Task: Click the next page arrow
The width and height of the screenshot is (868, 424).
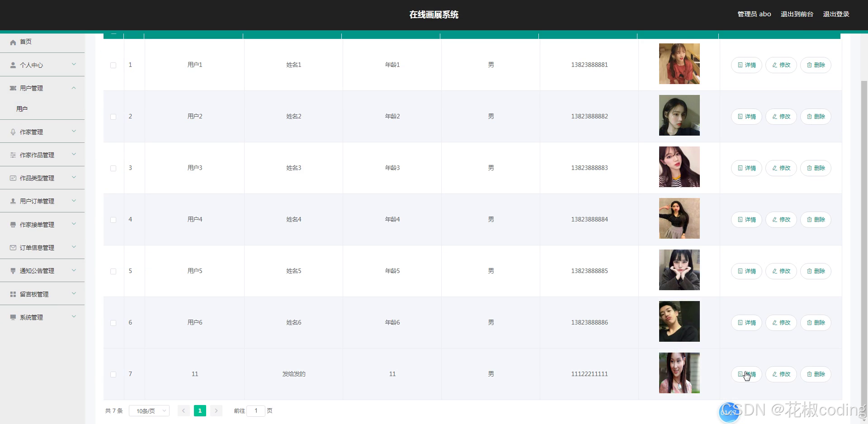Action: (x=216, y=411)
